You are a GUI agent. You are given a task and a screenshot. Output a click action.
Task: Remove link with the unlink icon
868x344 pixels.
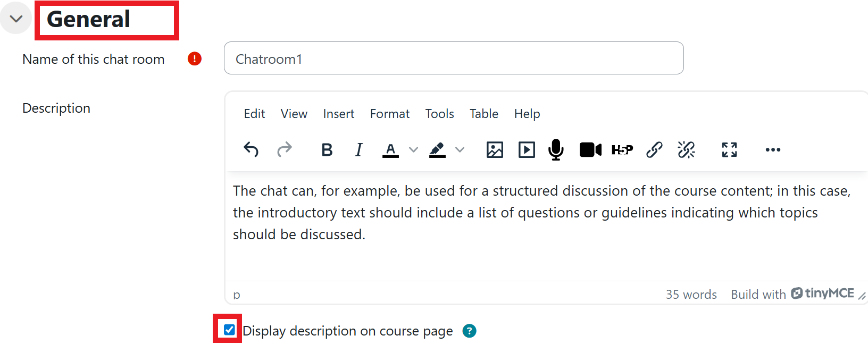(687, 150)
